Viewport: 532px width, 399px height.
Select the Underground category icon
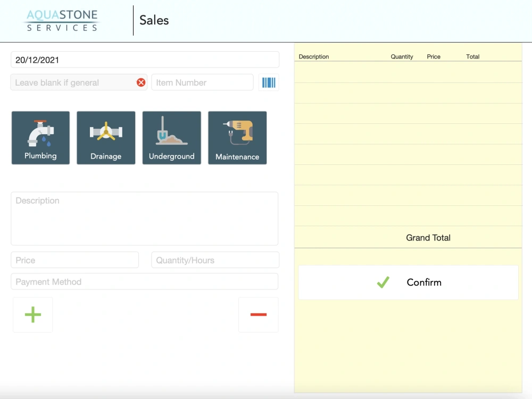[171, 137]
